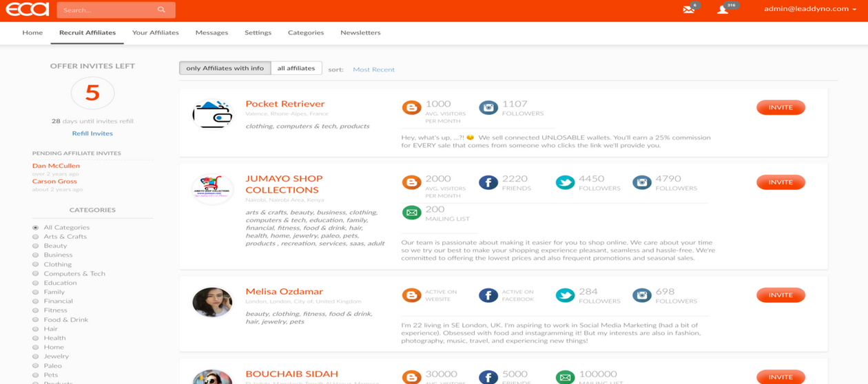Select the Education category radio
The width and height of the screenshot is (868, 384).
pos(36,283)
